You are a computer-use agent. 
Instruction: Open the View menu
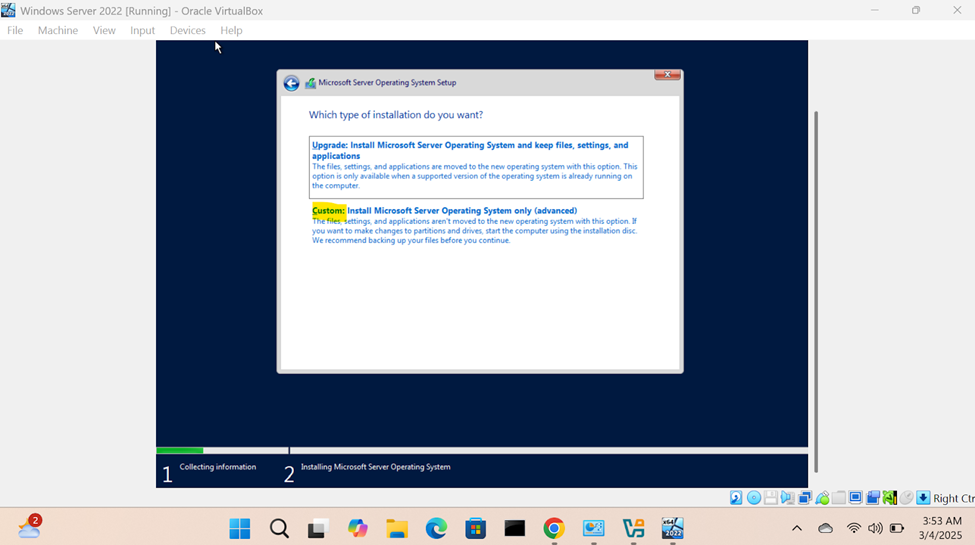pos(104,30)
